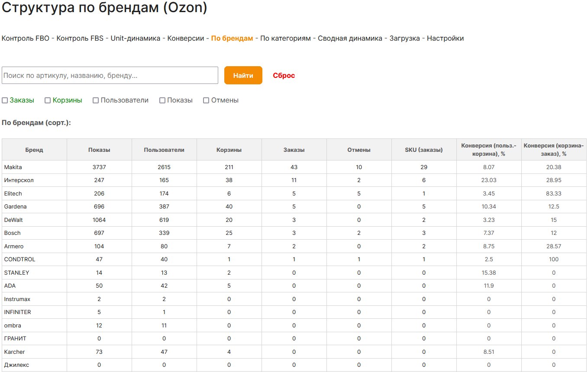Sort by Корзины column header
Screen dimensions: 588x372
pyautogui.click(x=229, y=150)
